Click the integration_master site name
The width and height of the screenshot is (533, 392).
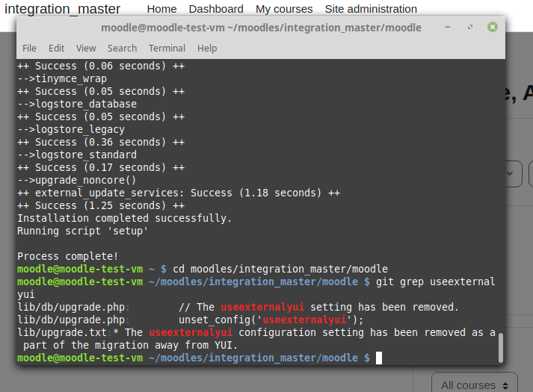(x=63, y=9)
